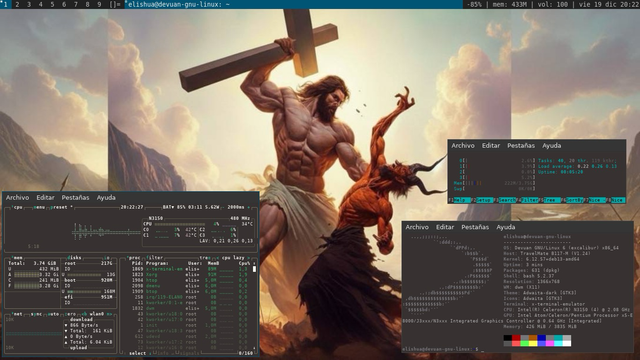Click the Load average line in htop
This screenshot has height=360, width=640.
(577, 167)
